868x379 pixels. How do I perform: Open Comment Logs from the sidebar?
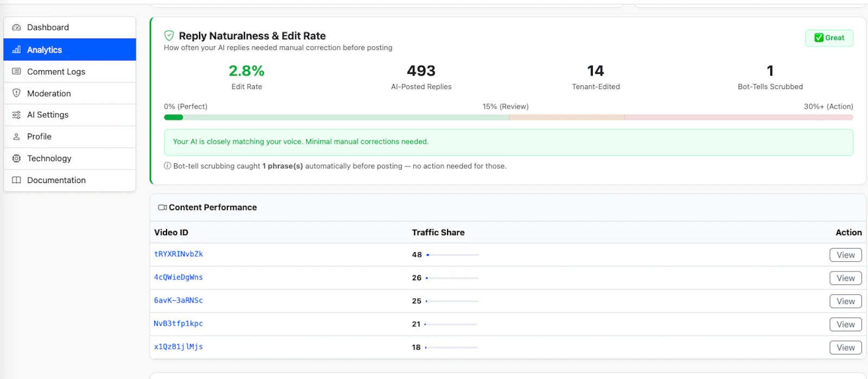(69, 72)
